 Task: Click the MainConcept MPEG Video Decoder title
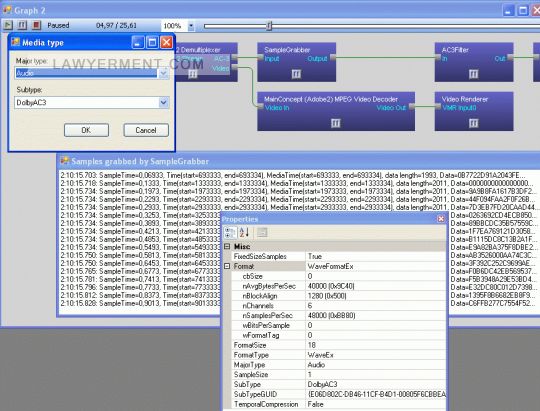pos(331,99)
